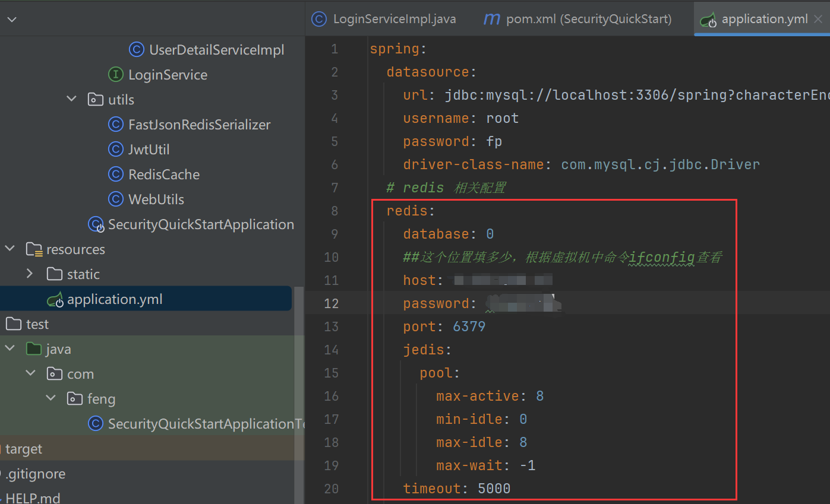Open FastJsonRedisSerializer class

click(199, 125)
